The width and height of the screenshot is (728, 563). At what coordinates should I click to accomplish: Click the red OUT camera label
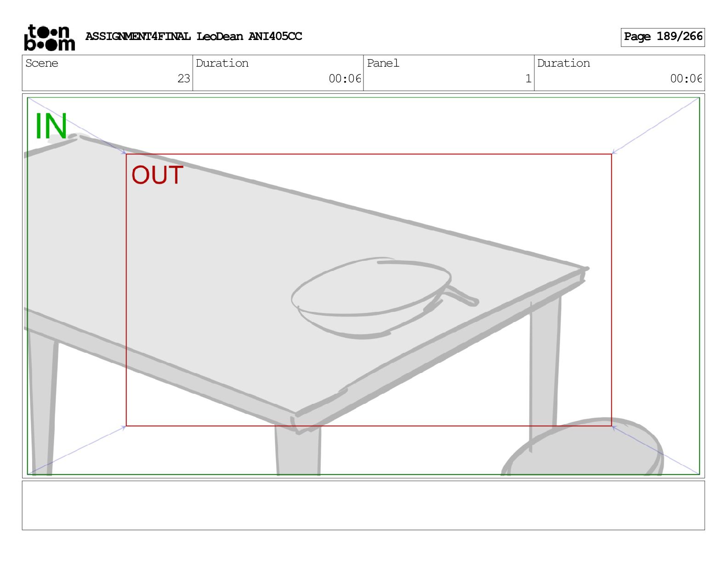tap(158, 175)
